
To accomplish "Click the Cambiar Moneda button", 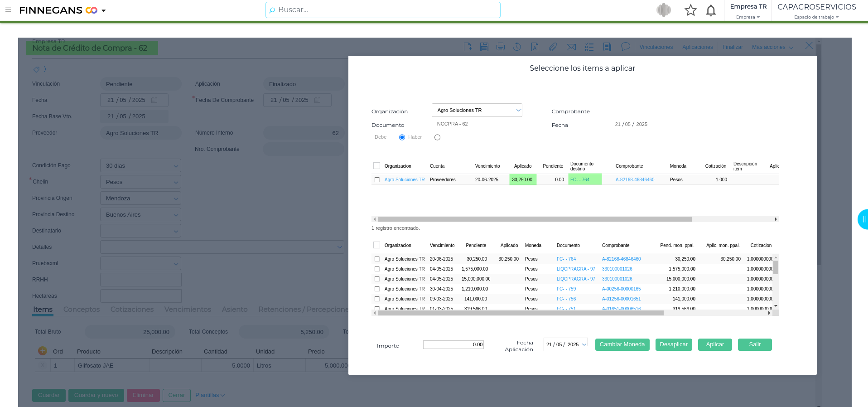I will [622, 344].
